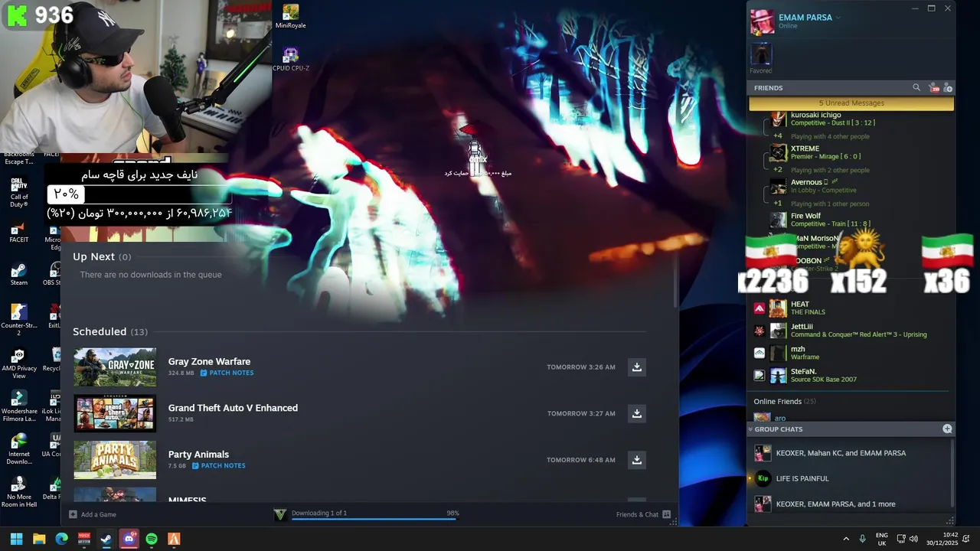Open FACEIT desktop shortcut
980x551 pixels.
[x=19, y=233]
